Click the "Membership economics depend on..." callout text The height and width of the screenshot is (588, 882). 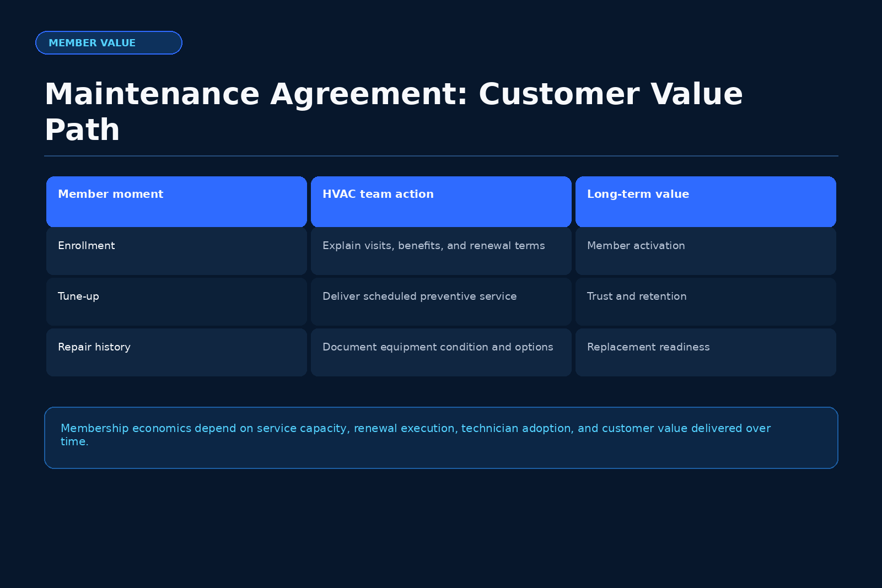point(416,435)
